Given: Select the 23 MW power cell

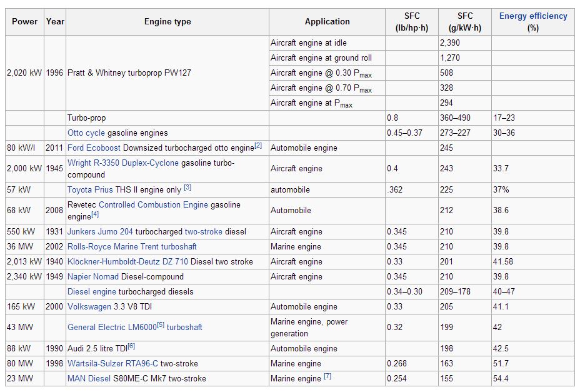Looking at the screenshot, I should [x=24, y=379].
